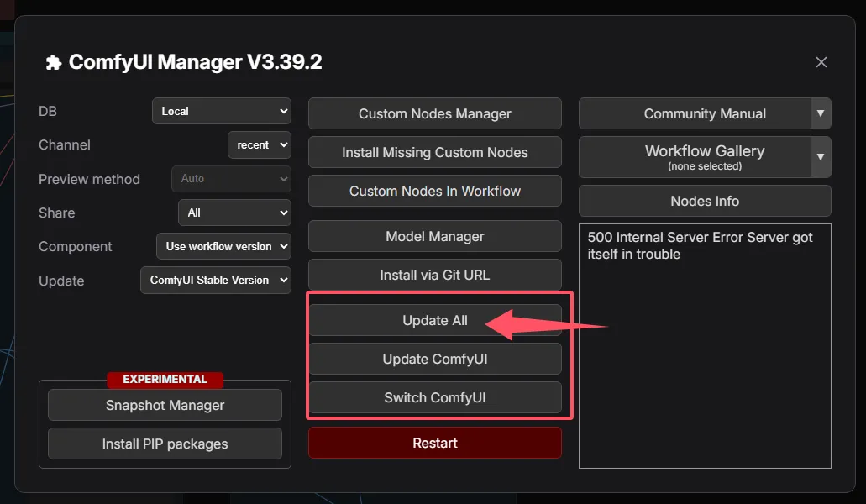Screen dimensions: 866x504
Task: Open the Preview method dropdown set to Auto
Action: click(232, 178)
